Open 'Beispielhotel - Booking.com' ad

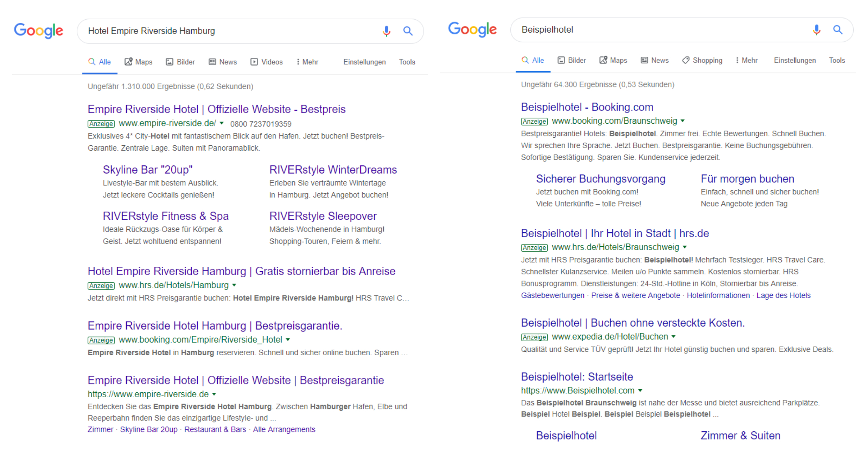[x=587, y=107]
